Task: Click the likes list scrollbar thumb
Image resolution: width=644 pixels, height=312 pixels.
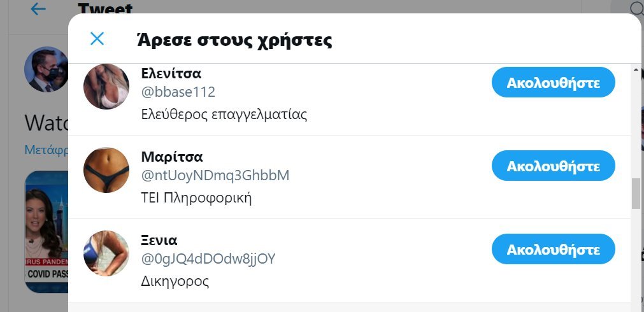Action: pos(636,194)
